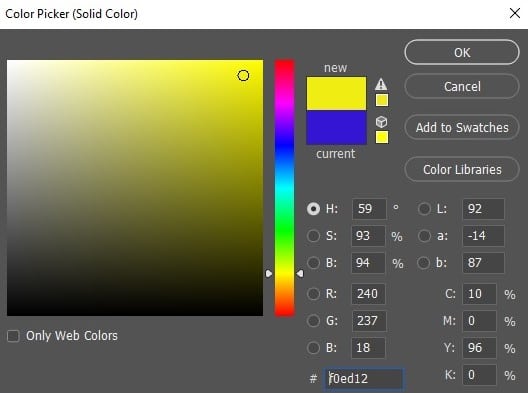Click the in-gamut color swatch below warning
The image size is (528, 393).
[x=382, y=100]
